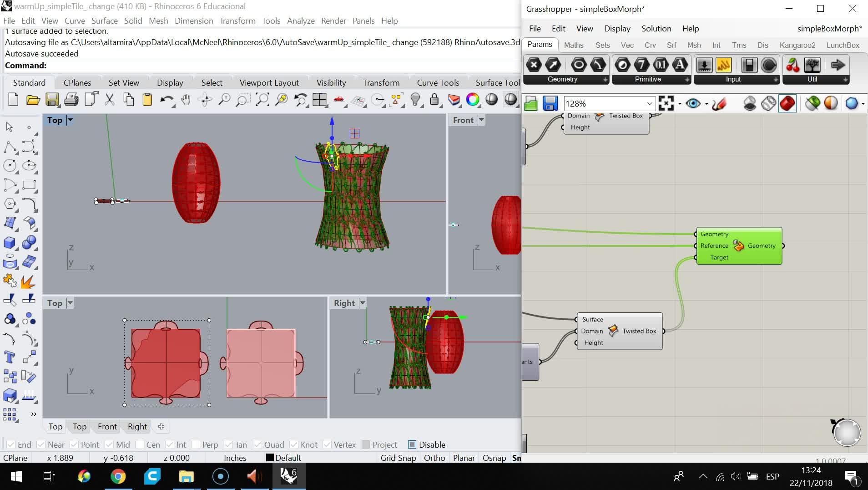Click the Paste clipboard icon

tap(147, 100)
